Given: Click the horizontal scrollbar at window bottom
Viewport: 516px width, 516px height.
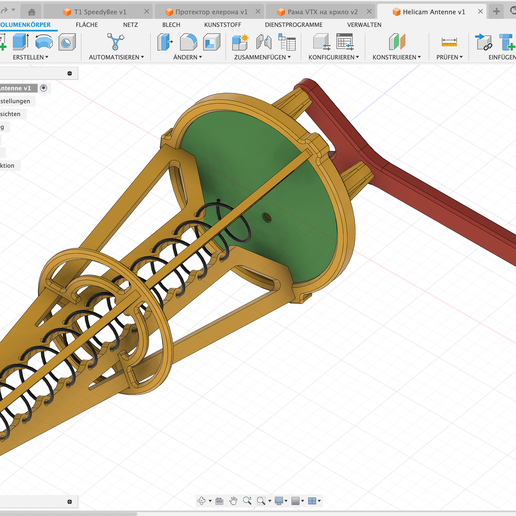Looking at the screenshot, I should [x=68, y=514].
